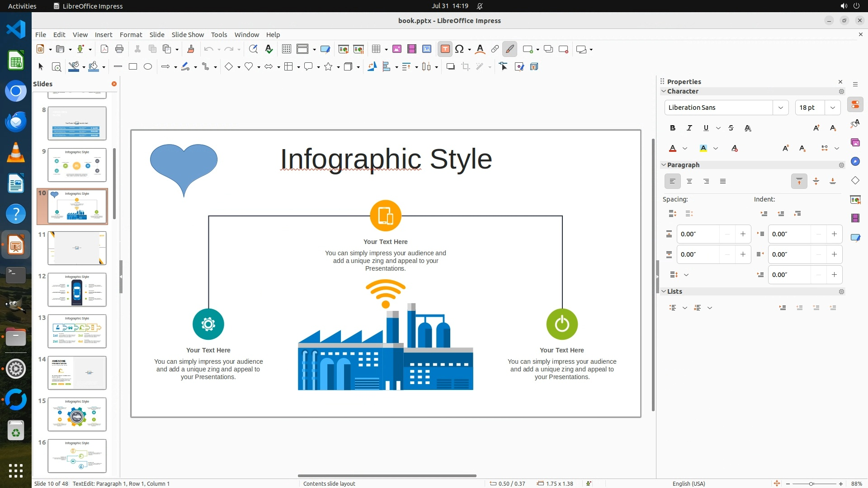
Task: Click the Insert Hyperlink icon
Action: coord(495,49)
